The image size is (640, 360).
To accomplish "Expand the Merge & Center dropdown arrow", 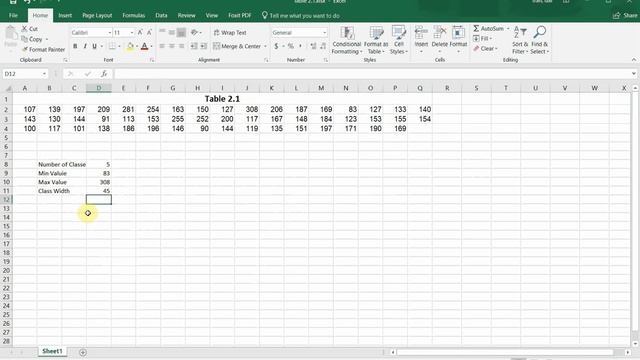I will pos(265,47).
